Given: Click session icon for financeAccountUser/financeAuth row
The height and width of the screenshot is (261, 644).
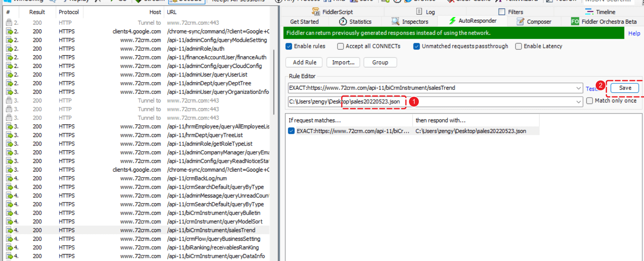Looking at the screenshot, I should click(9, 57).
